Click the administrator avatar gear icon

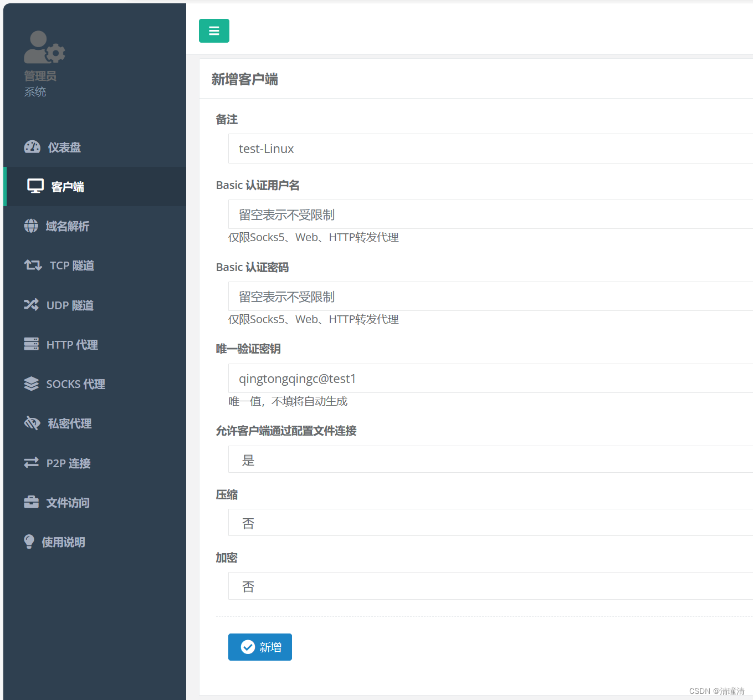click(44, 47)
